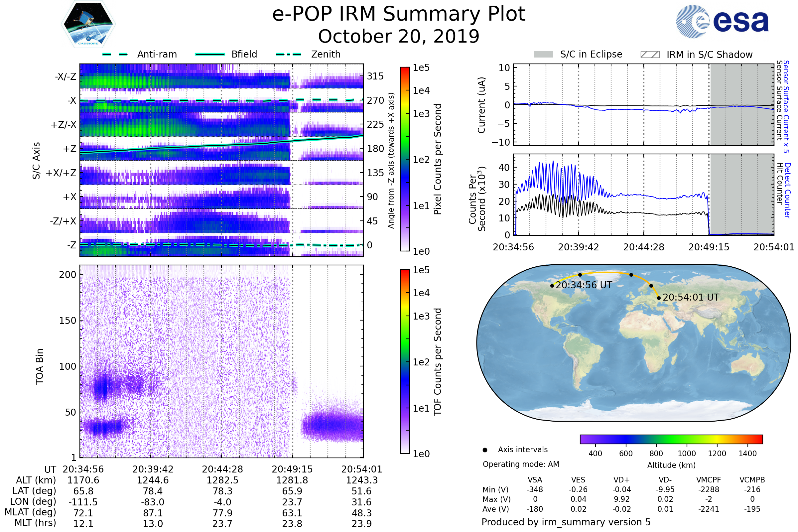The height and width of the screenshot is (532, 798).
Task: Click the Bfield solid line legend marker
Action: point(210,54)
